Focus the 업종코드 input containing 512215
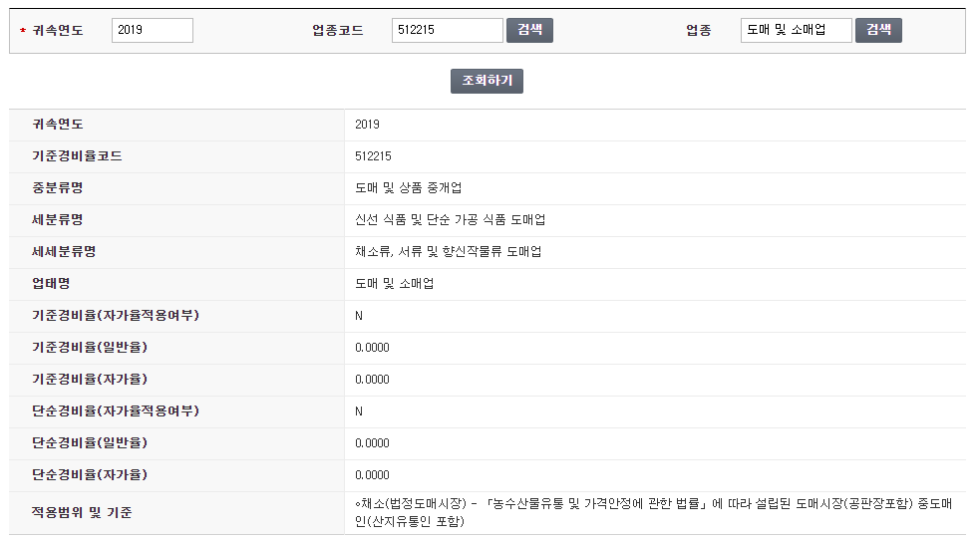980x544 pixels. (447, 30)
